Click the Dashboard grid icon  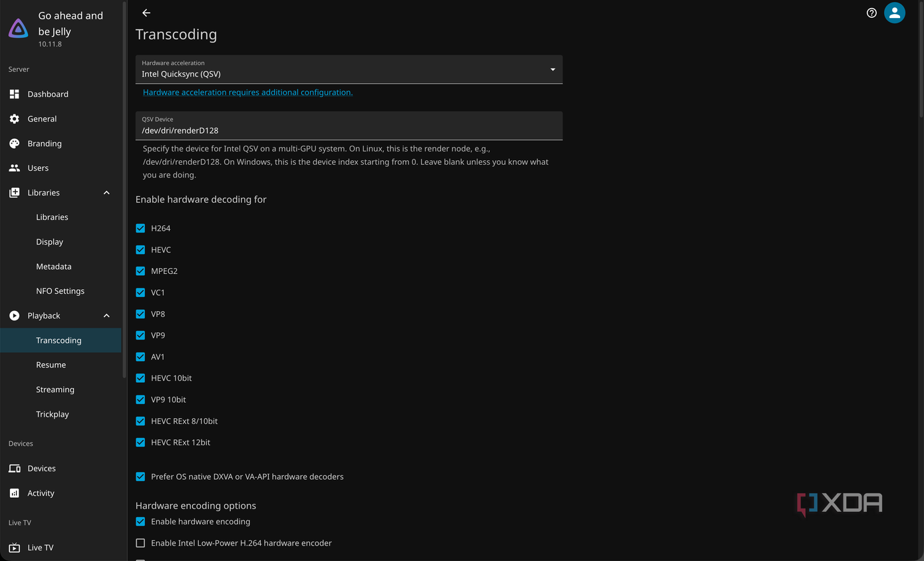click(14, 94)
